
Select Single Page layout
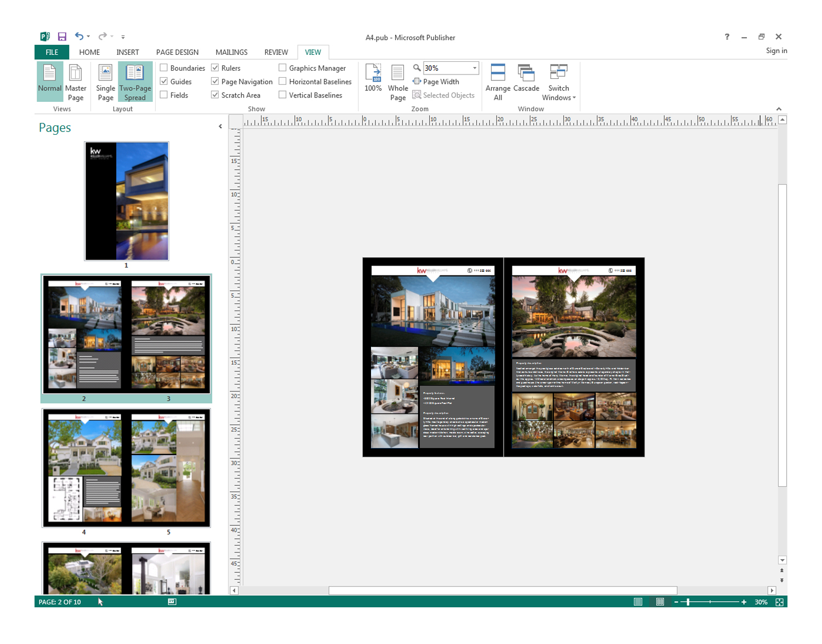click(105, 81)
